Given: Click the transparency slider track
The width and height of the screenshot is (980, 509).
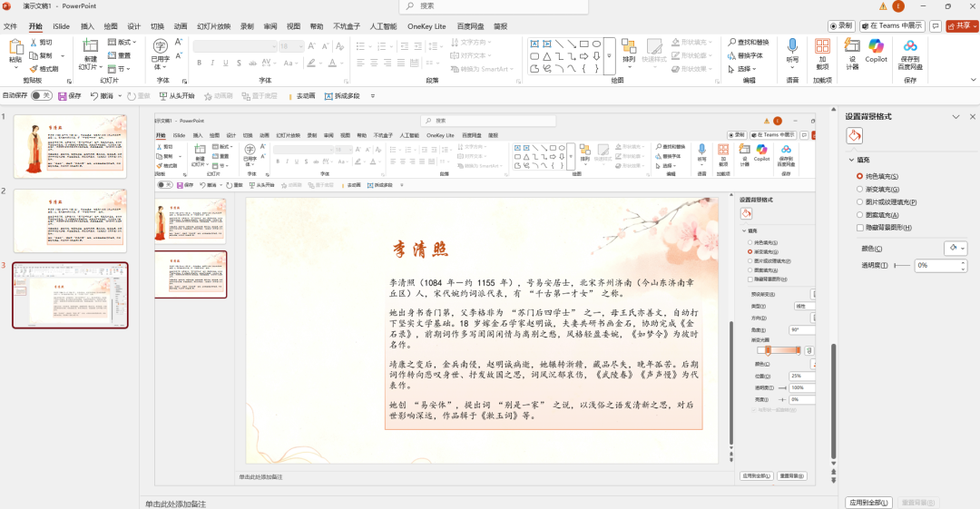Looking at the screenshot, I should tap(902, 266).
